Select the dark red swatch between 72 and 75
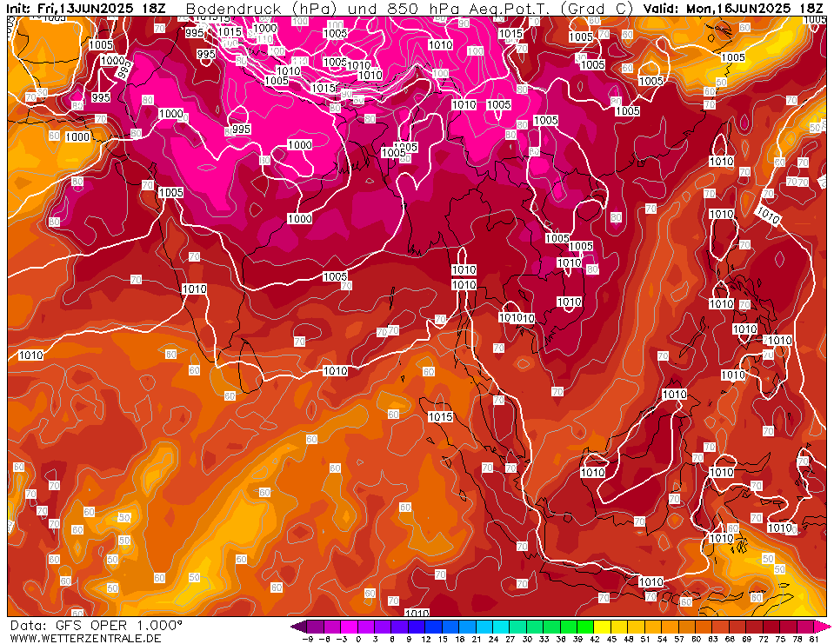 pos(773,626)
